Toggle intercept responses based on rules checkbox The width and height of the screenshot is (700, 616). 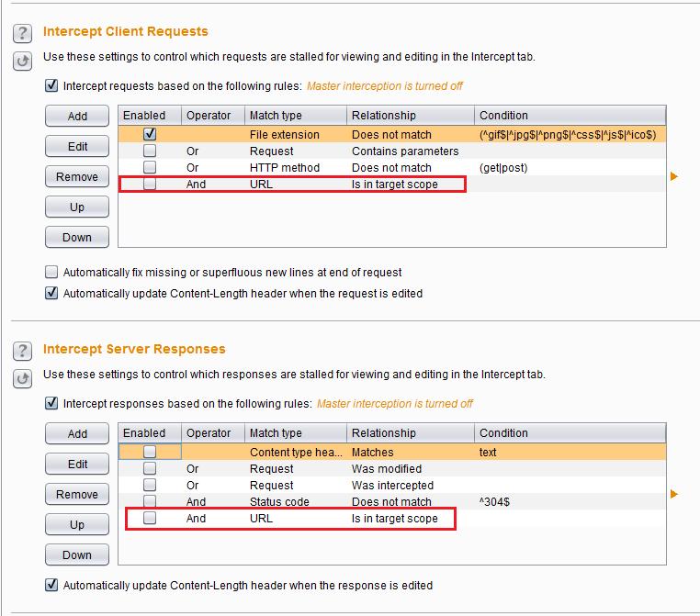[51, 403]
